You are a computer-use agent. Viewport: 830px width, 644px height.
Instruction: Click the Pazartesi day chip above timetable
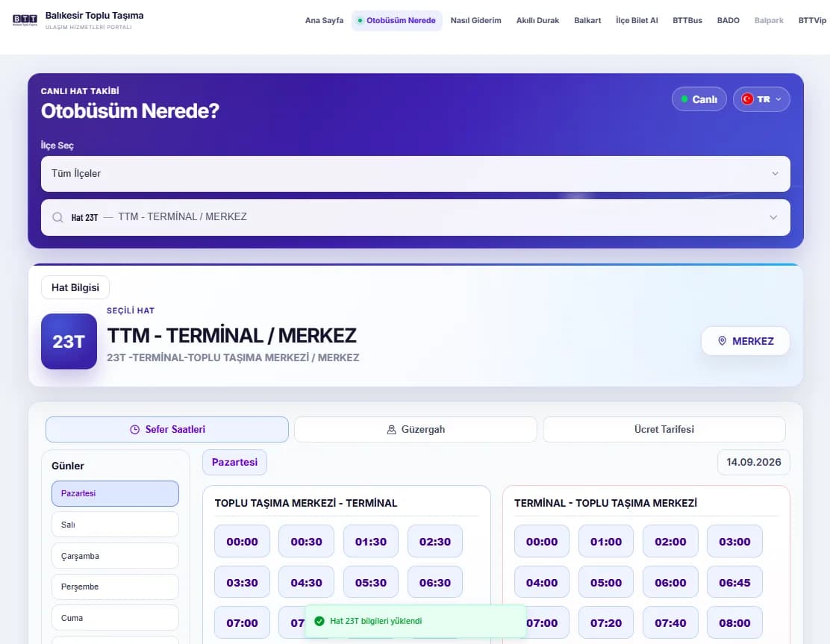pyautogui.click(x=234, y=462)
